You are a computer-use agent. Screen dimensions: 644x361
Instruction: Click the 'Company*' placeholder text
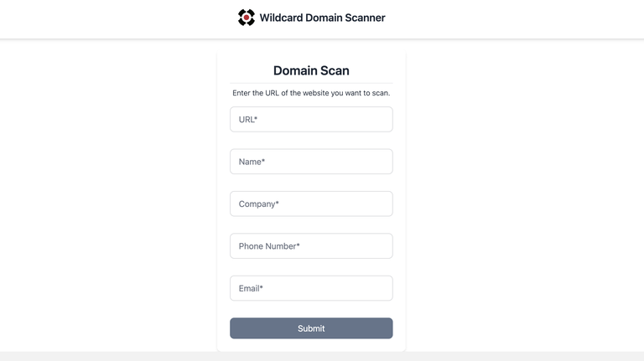259,204
